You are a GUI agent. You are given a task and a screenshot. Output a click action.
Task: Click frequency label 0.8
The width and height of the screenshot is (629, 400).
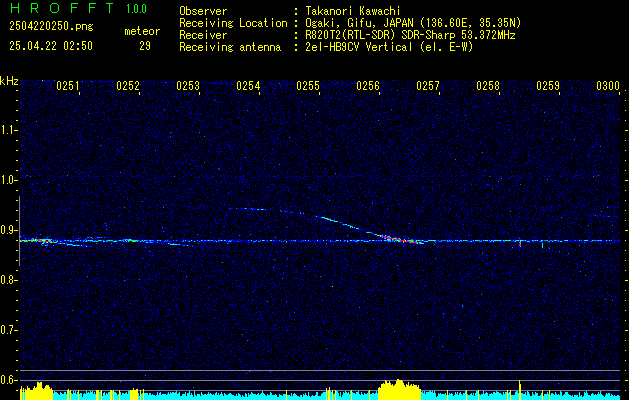tap(8, 280)
